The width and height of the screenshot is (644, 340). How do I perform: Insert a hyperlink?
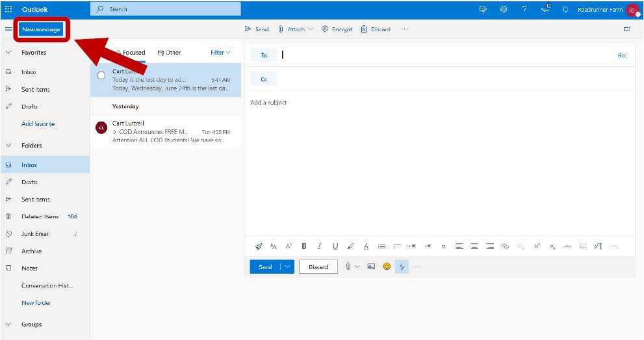click(x=506, y=246)
